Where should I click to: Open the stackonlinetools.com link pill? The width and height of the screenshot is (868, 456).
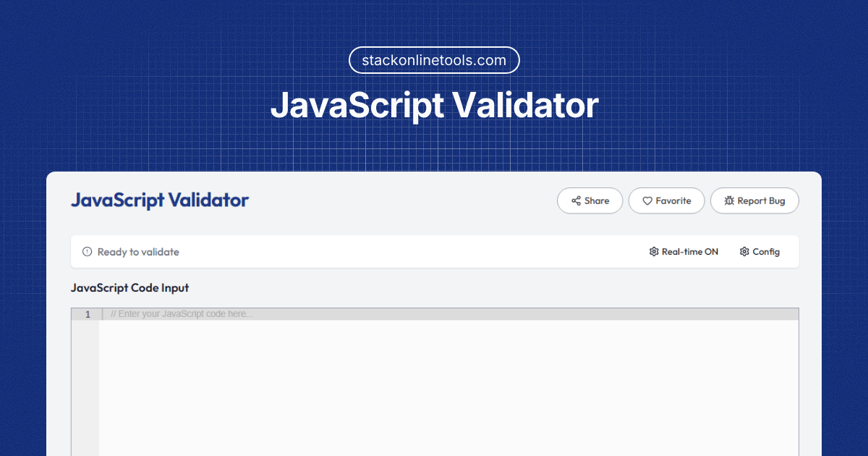point(434,60)
